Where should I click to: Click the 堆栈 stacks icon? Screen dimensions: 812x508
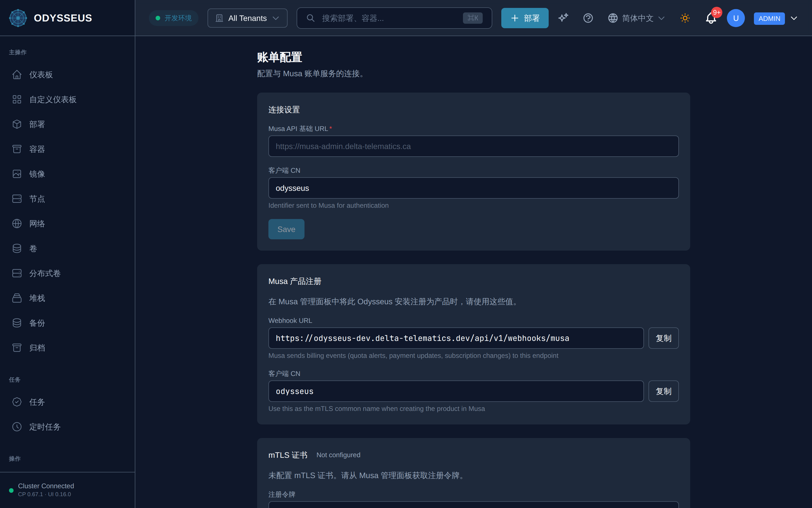pos(17,298)
